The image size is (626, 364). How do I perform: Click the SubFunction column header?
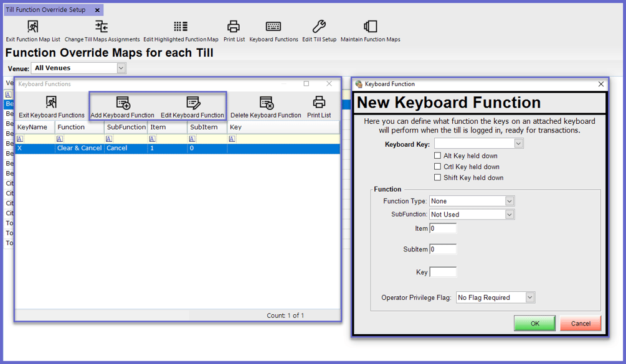click(126, 127)
